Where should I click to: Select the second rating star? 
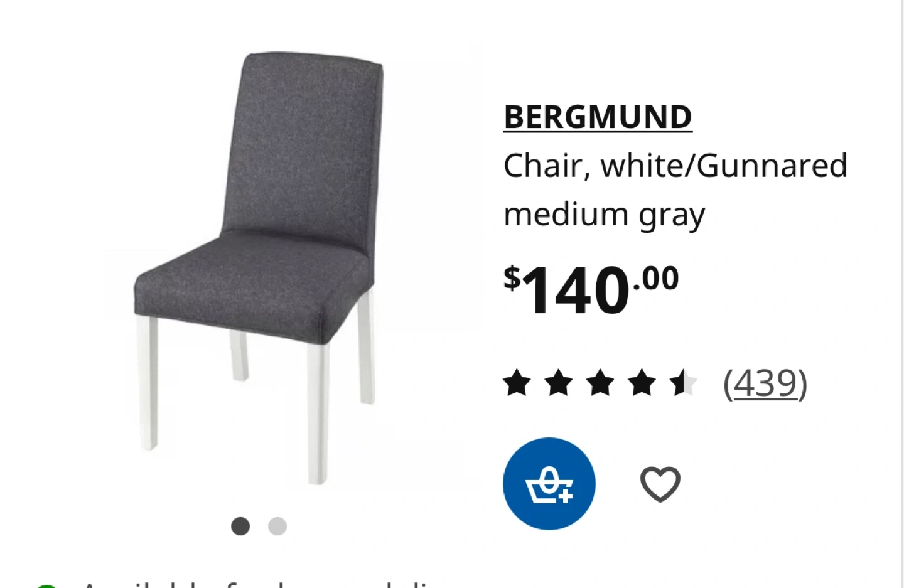(x=559, y=383)
